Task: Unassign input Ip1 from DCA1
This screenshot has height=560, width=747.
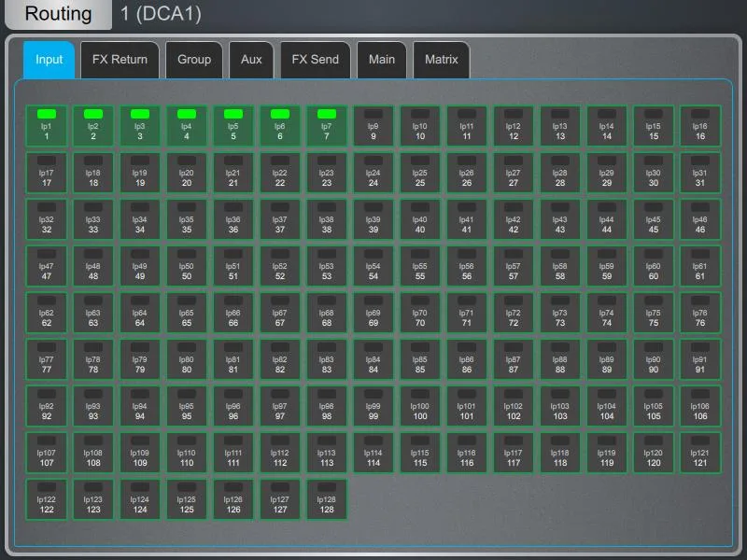Action: click(x=46, y=126)
